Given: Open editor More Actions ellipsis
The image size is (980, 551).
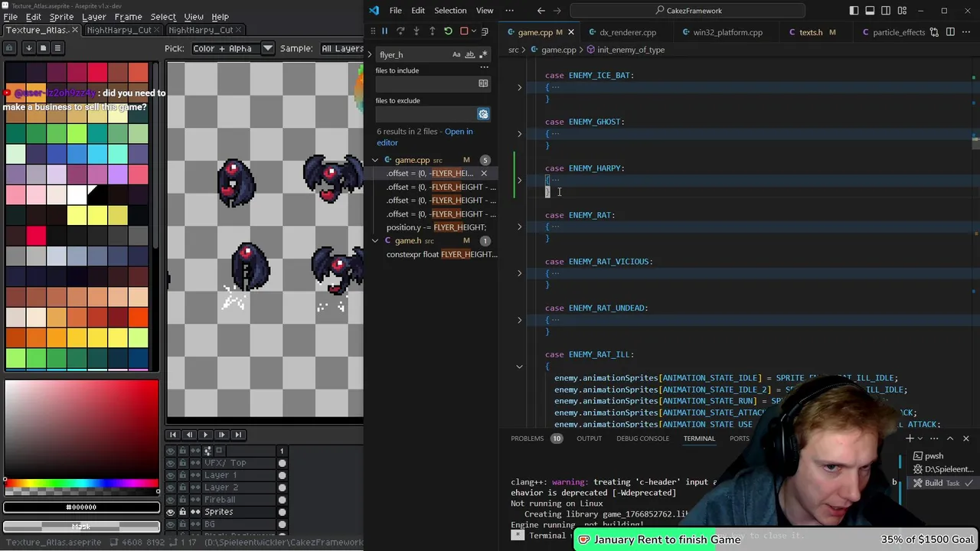Looking at the screenshot, I should click(967, 32).
